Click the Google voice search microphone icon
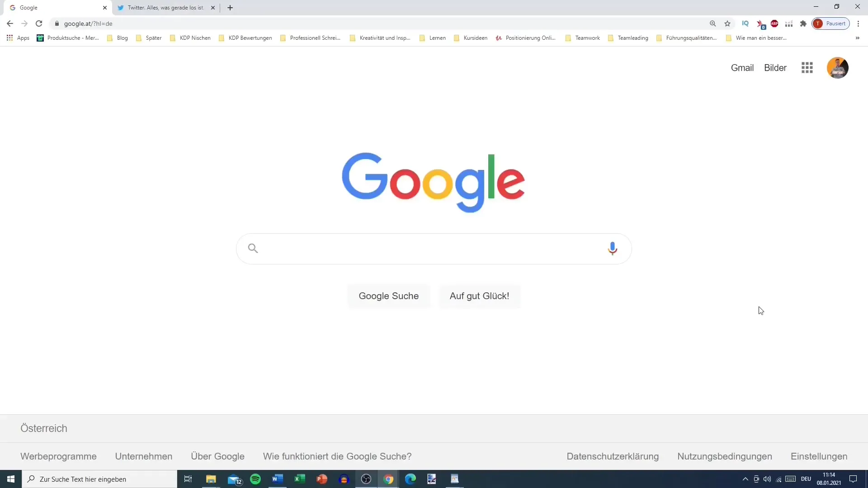 click(x=613, y=248)
